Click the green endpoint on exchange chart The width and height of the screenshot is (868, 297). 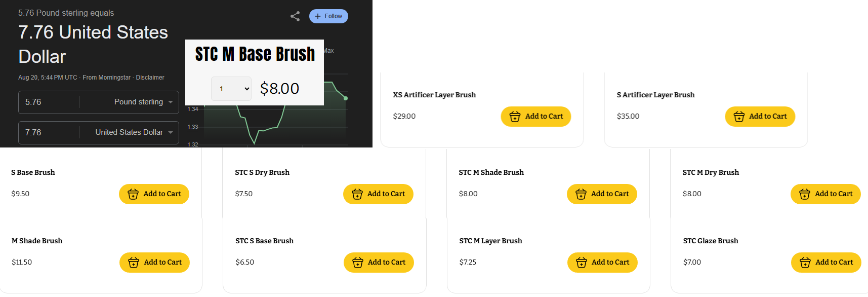coord(346,98)
